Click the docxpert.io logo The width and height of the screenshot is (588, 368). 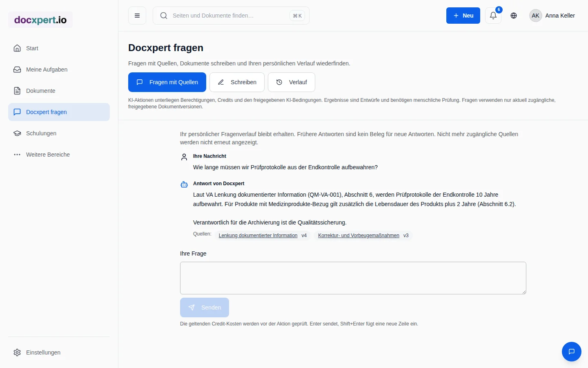(x=40, y=20)
